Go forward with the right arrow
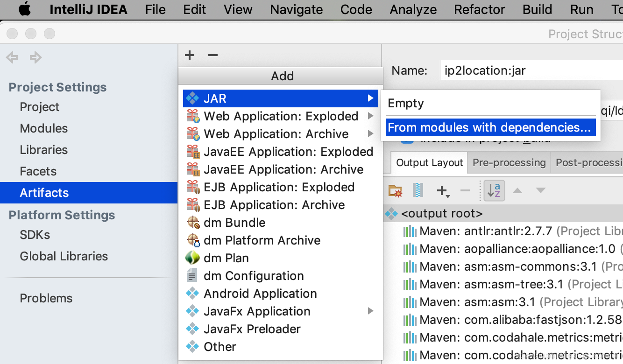 point(35,57)
